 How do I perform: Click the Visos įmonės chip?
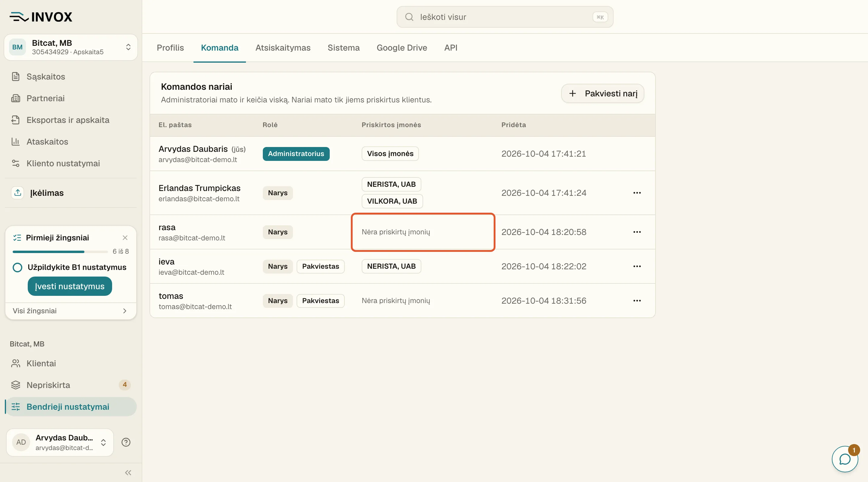(x=390, y=154)
